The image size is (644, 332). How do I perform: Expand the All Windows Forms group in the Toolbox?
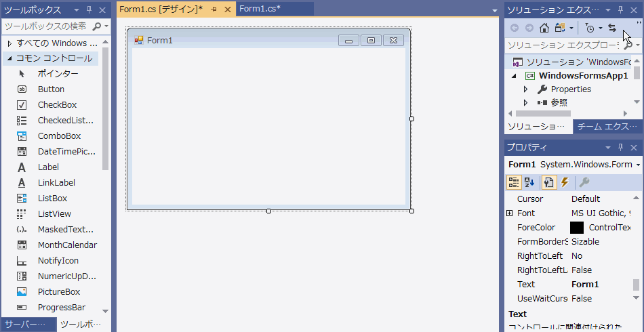pyautogui.click(x=10, y=43)
